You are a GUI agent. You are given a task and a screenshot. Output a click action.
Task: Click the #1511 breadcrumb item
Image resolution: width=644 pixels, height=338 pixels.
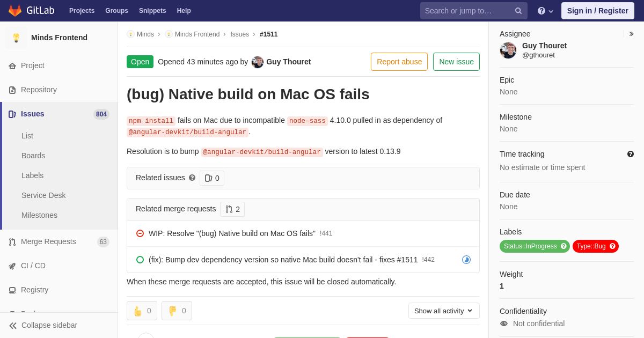[x=268, y=34]
